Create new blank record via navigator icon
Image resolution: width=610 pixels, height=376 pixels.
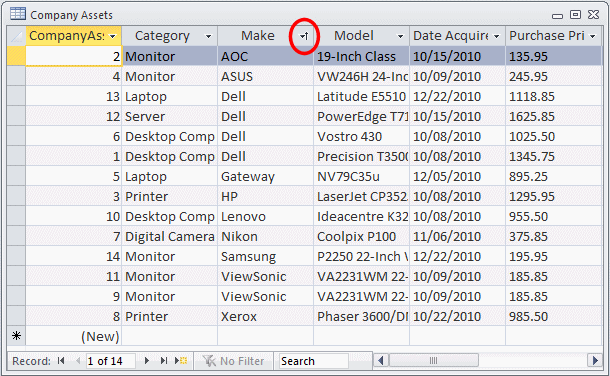click(x=181, y=361)
